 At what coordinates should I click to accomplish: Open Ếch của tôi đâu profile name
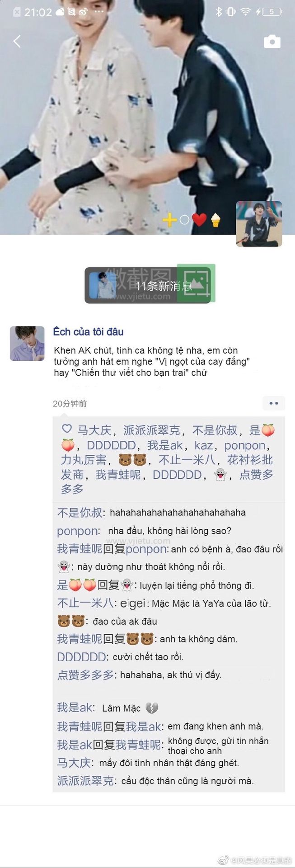click(88, 332)
